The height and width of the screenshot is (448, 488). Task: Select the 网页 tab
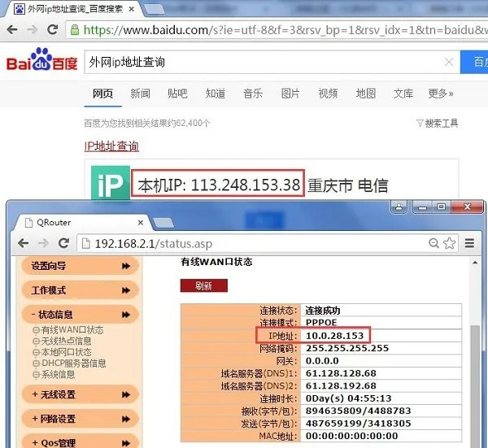(x=102, y=94)
